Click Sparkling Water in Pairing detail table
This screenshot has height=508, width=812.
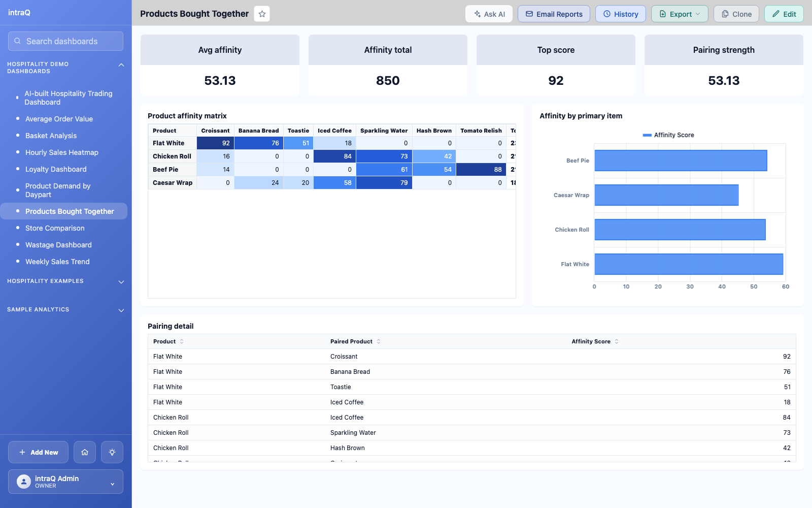pos(353,433)
